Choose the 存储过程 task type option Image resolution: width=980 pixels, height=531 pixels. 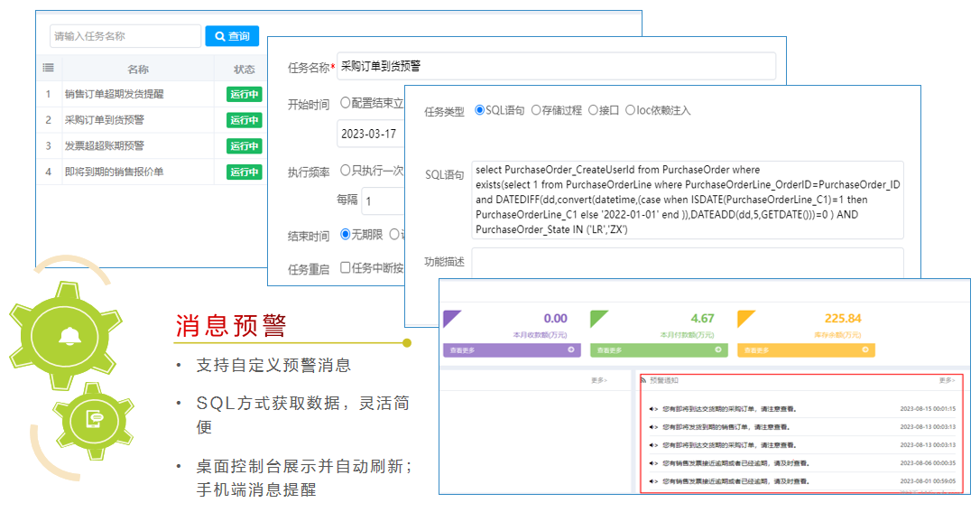click(x=536, y=110)
